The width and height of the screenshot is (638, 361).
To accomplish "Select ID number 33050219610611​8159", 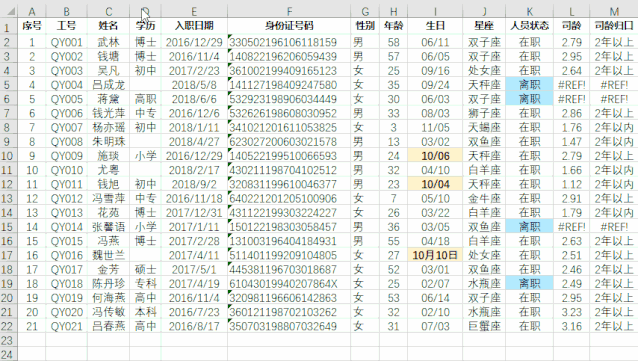I will pos(289,42).
